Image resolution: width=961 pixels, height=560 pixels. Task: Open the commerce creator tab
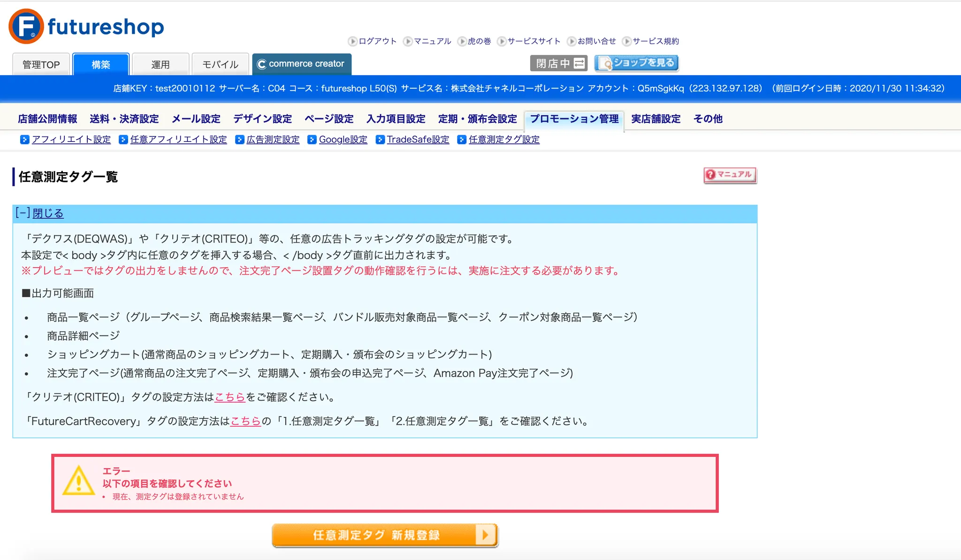tap(302, 64)
